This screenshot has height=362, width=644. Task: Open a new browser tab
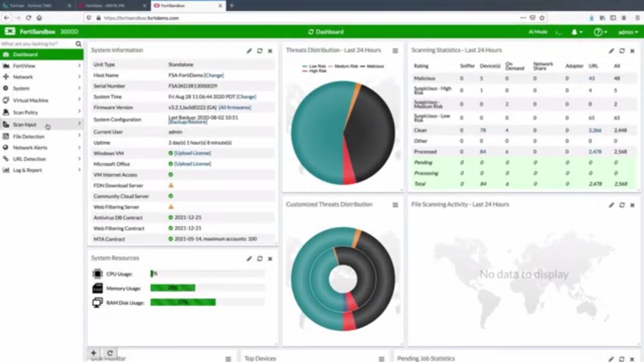[x=231, y=6]
